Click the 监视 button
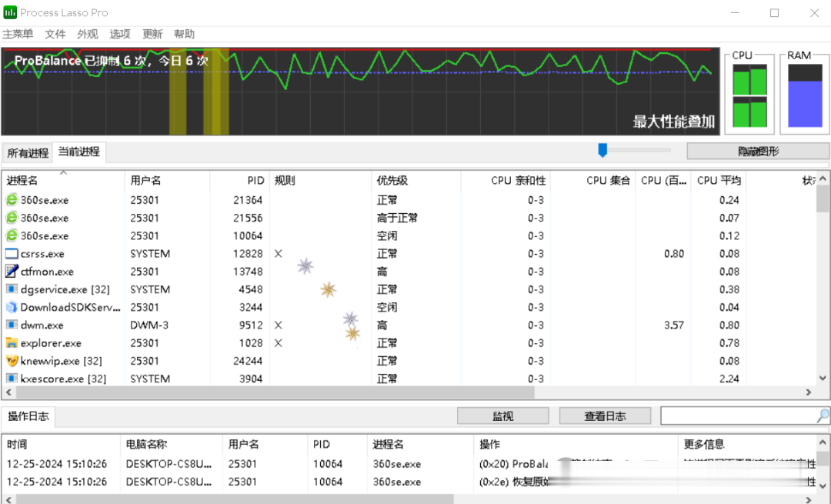Screen dimensions: 831x504 pos(503,416)
